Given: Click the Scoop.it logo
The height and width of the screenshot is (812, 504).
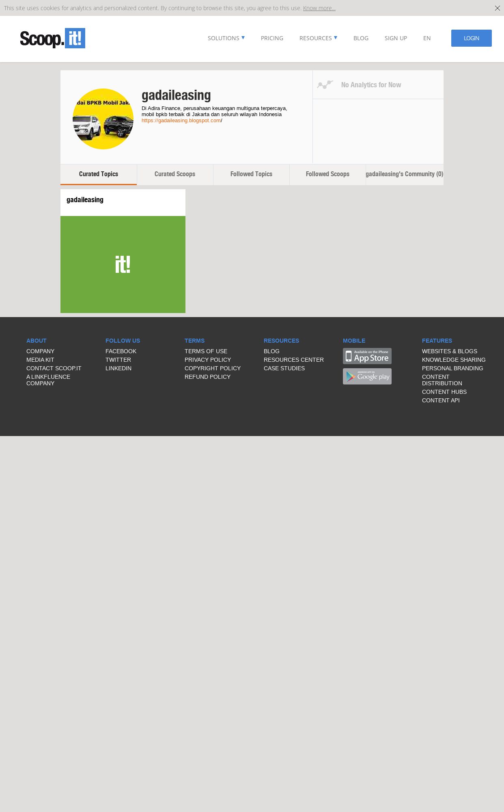Looking at the screenshot, I should 53,38.
